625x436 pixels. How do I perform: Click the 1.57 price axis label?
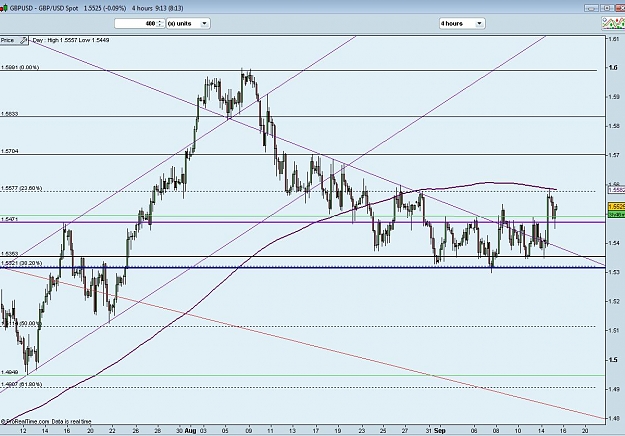(614, 155)
